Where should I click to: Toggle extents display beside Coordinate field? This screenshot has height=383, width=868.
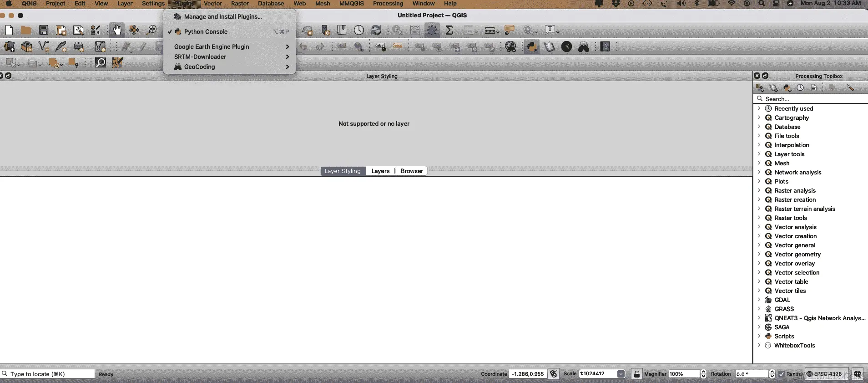(554, 374)
